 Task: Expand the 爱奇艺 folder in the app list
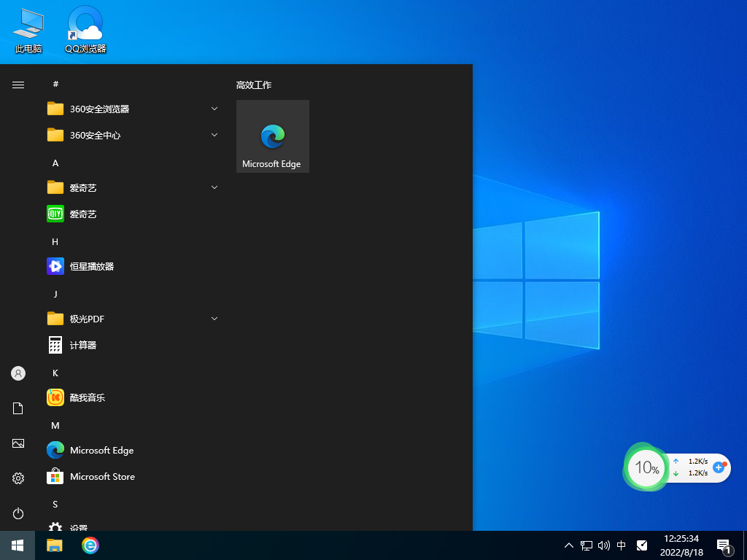pyautogui.click(x=214, y=187)
